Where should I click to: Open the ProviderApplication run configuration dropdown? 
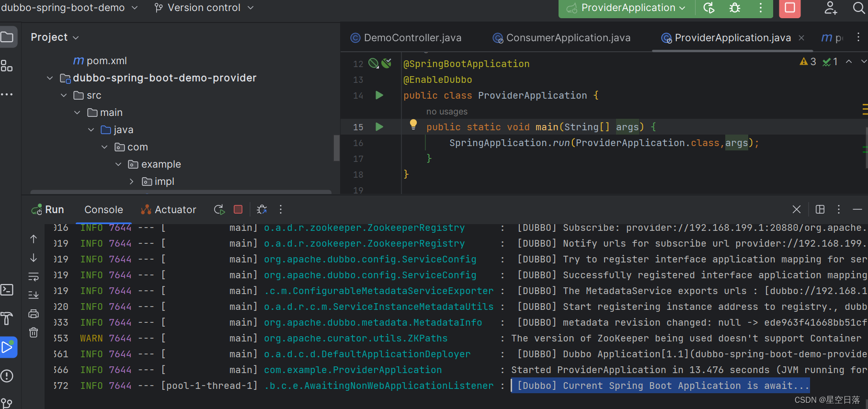click(627, 8)
